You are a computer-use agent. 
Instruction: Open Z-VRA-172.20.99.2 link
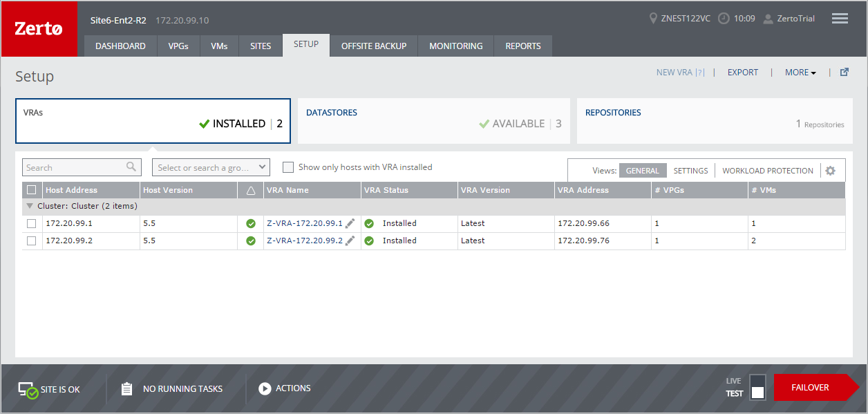(305, 241)
